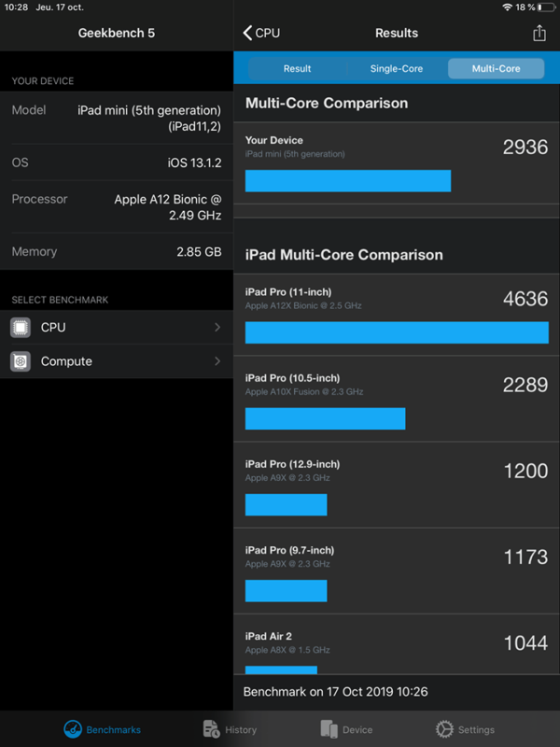The height and width of the screenshot is (747, 560).
Task: Tap the CPU chip icon in the benchmark list
Action: [21, 328]
